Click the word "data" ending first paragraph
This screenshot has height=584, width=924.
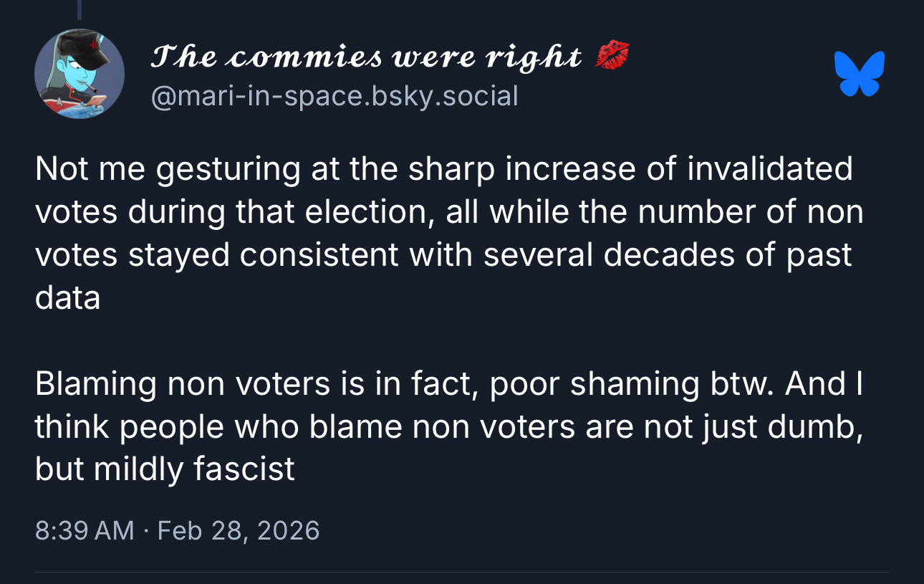[x=67, y=297]
